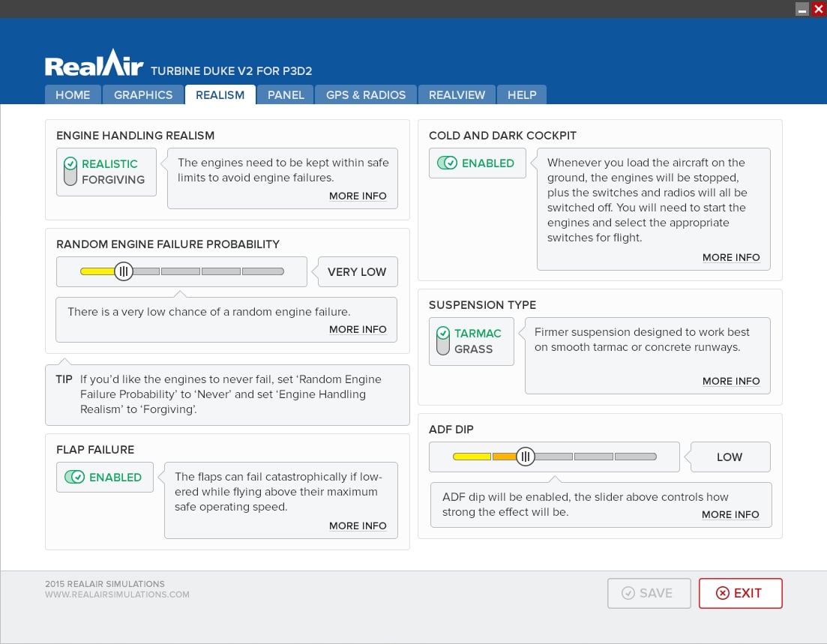Image resolution: width=827 pixels, height=644 pixels.
Task: Minimize the configuration window
Action: pyautogui.click(x=802, y=9)
